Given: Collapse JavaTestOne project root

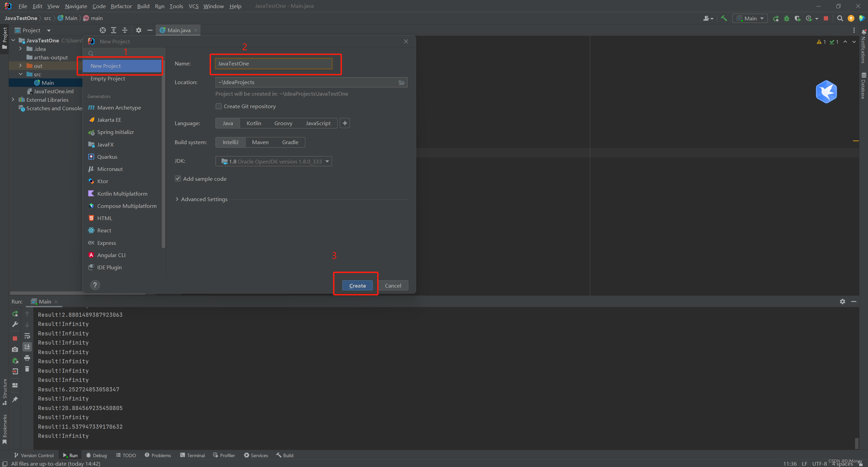Looking at the screenshot, I should click(13, 40).
